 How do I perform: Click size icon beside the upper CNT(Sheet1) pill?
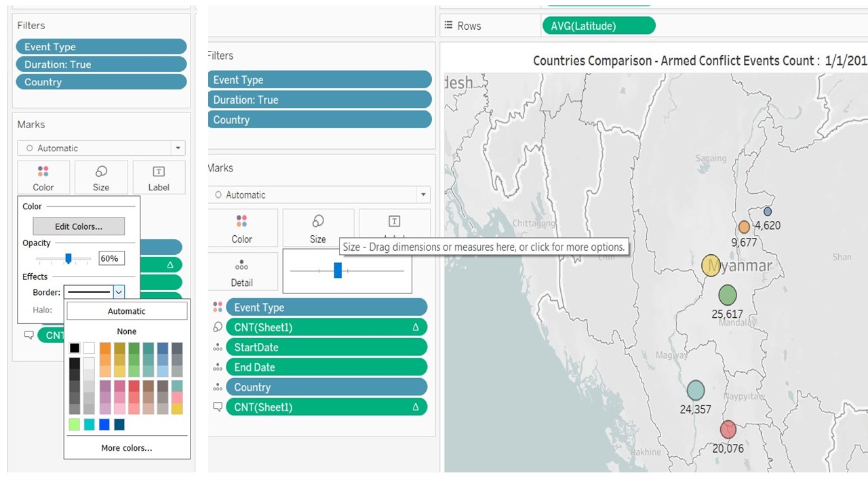218,327
